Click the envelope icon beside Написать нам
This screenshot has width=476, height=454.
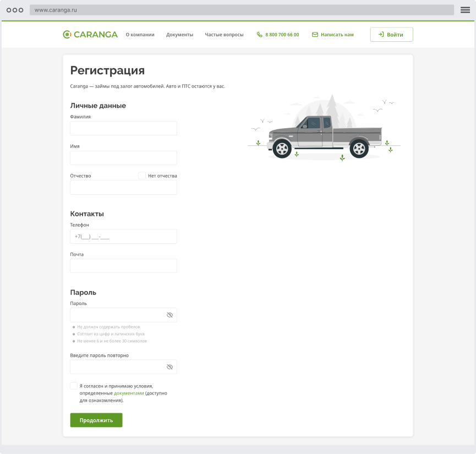[x=315, y=35]
